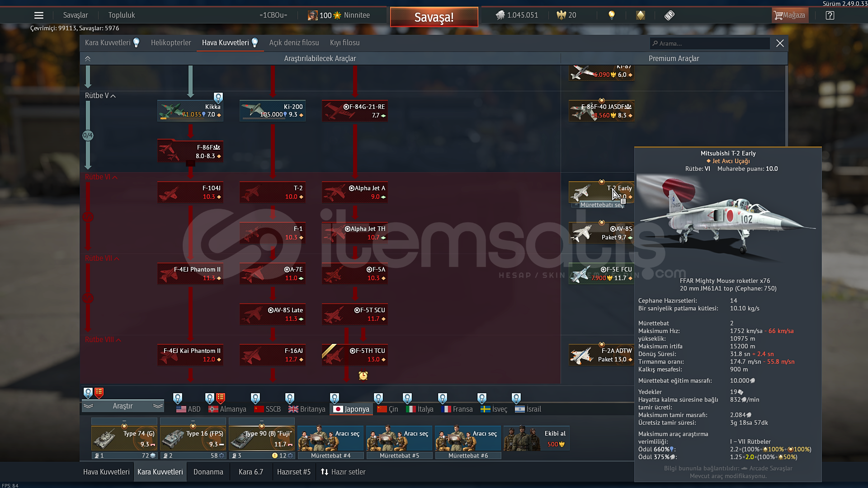Viewport: 868px width, 488px height.
Task: Select F-104J aircraft
Action: [x=190, y=192]
